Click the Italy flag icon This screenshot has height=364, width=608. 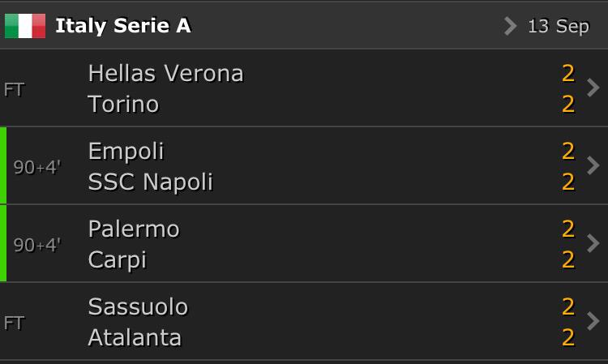click(25, 26)
